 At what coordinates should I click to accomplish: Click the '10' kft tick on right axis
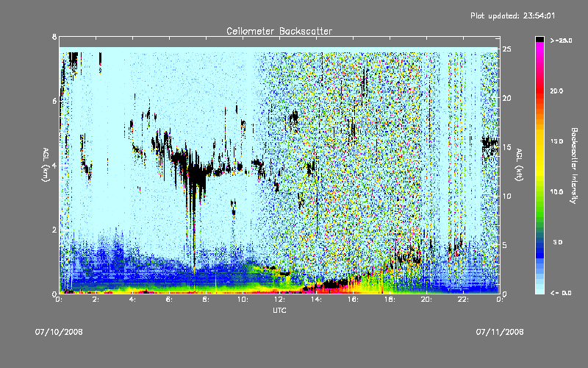(507, 196)
